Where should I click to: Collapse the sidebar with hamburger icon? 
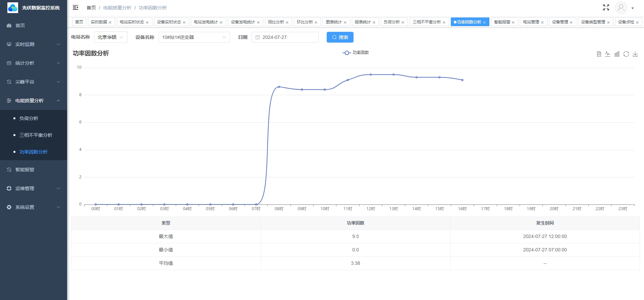point(75,7)
